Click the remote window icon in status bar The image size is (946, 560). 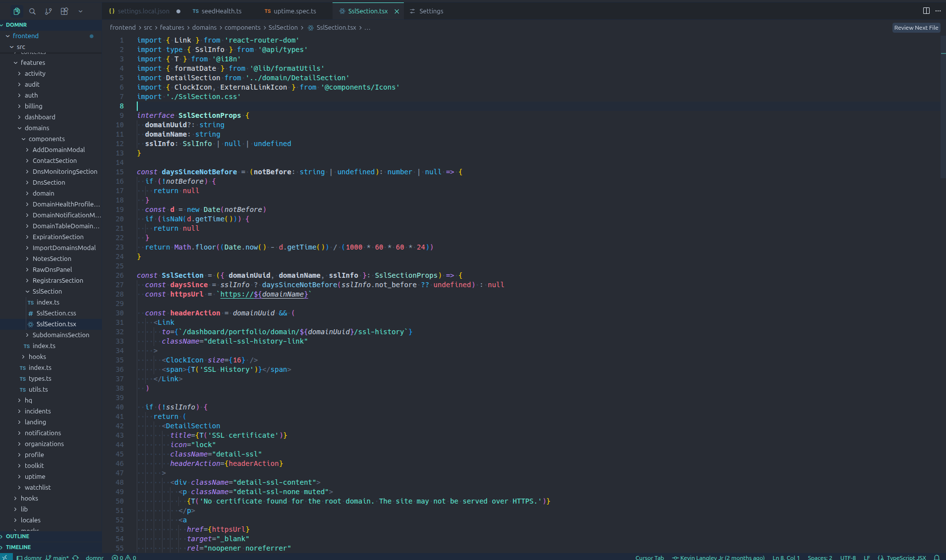6,557
